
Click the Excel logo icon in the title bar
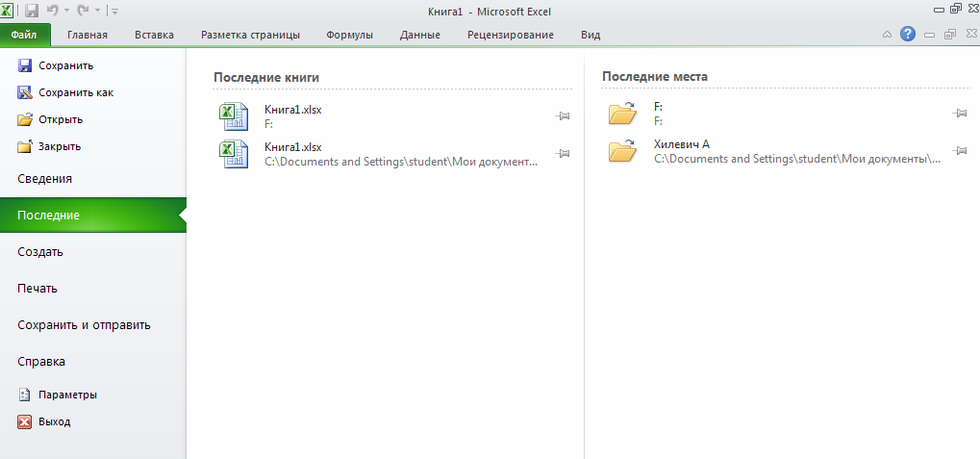click(x=7, y=11)
